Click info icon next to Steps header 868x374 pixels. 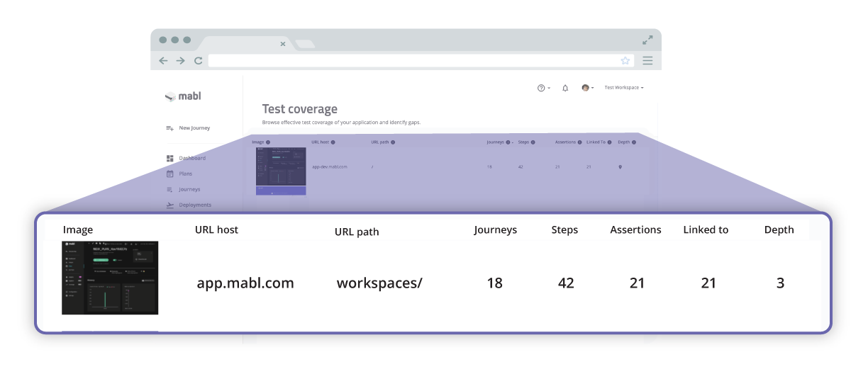[533, 142]
